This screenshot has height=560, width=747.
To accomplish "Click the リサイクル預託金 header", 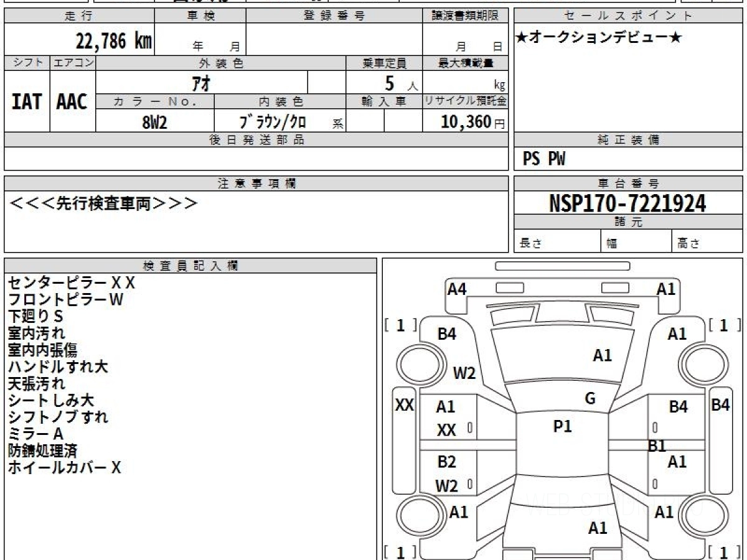I will coord(465,101).
